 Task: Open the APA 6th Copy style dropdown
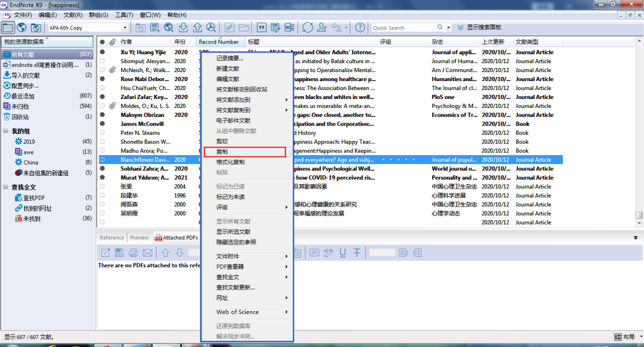point(125,27)
